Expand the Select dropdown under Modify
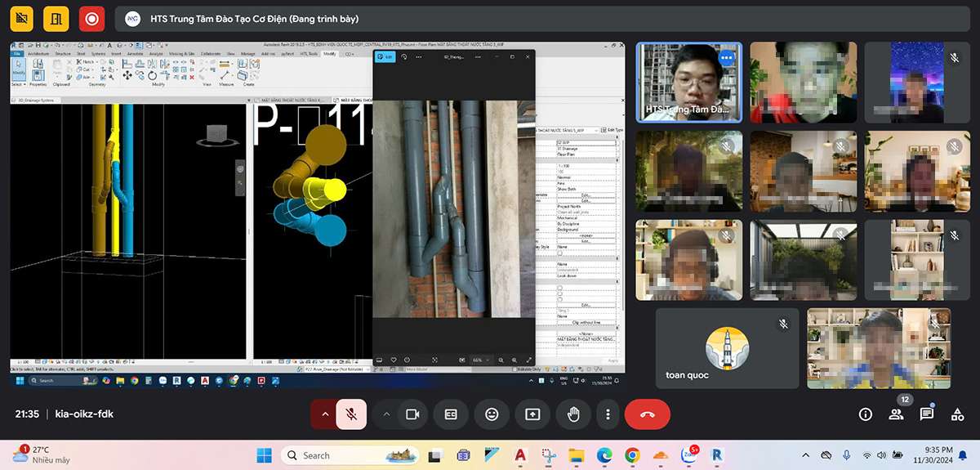The height and width of the screenshot is (470, 980). (17, 84)
